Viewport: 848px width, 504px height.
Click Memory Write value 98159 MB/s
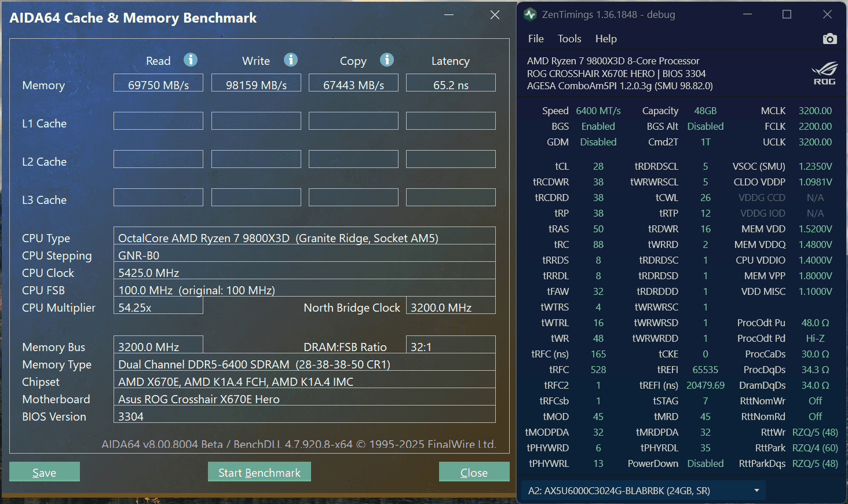(x=256, y=83)
